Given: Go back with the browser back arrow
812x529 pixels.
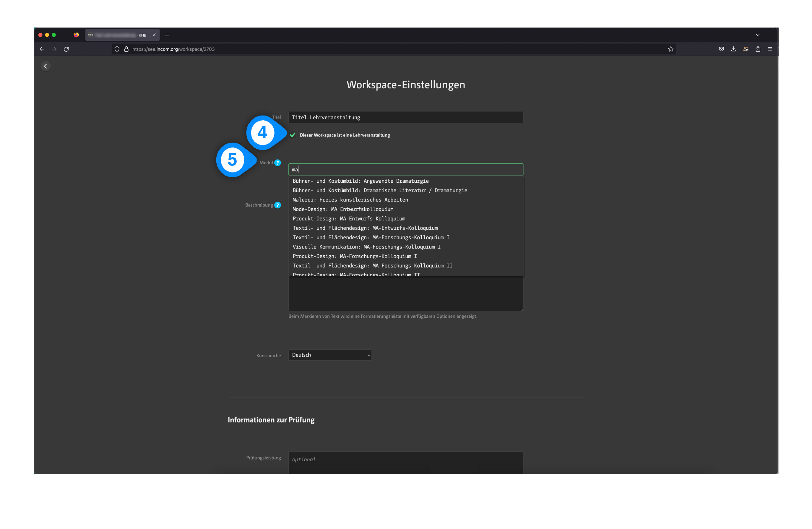Looking at the screenshot, I should tap(42, 49).
